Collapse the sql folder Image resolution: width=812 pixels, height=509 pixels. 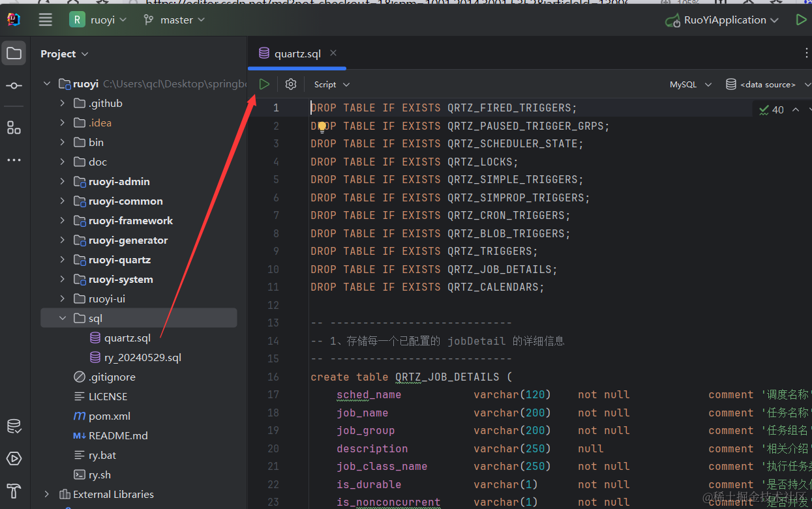pos(63,318)
